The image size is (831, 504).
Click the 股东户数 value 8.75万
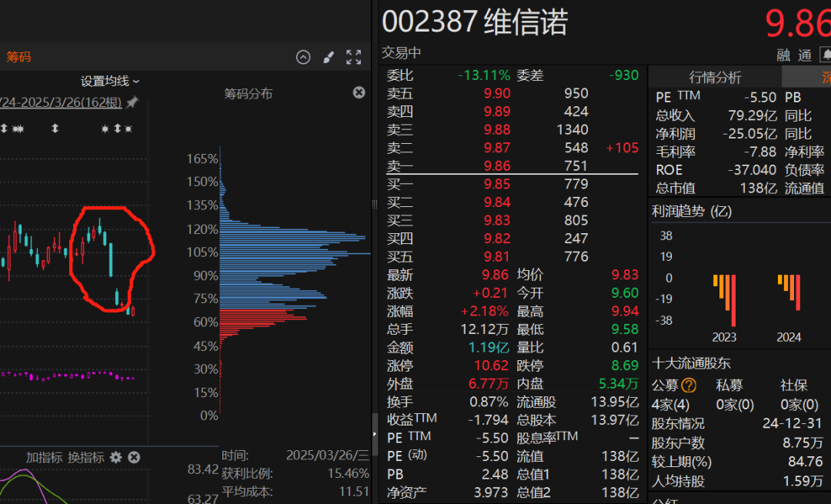point(803,443)
